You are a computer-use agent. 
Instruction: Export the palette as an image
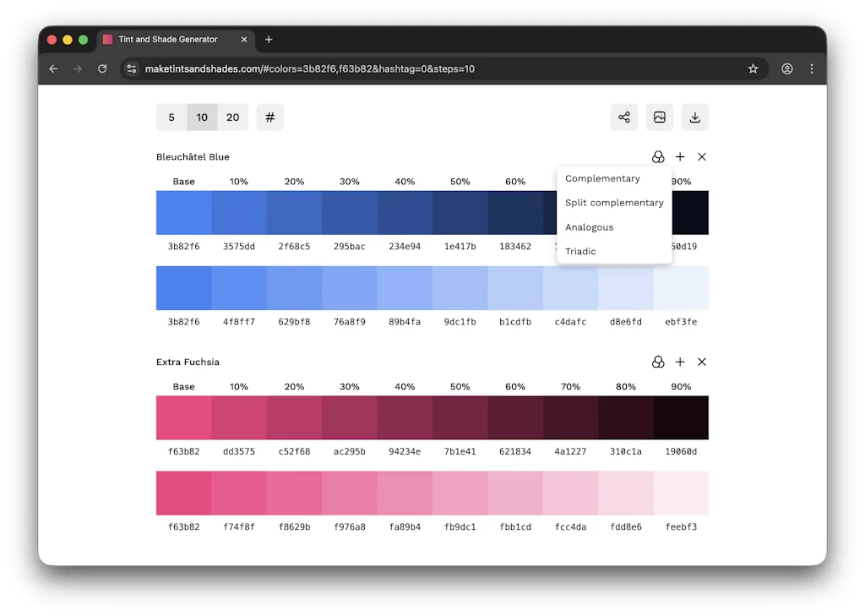660,117
